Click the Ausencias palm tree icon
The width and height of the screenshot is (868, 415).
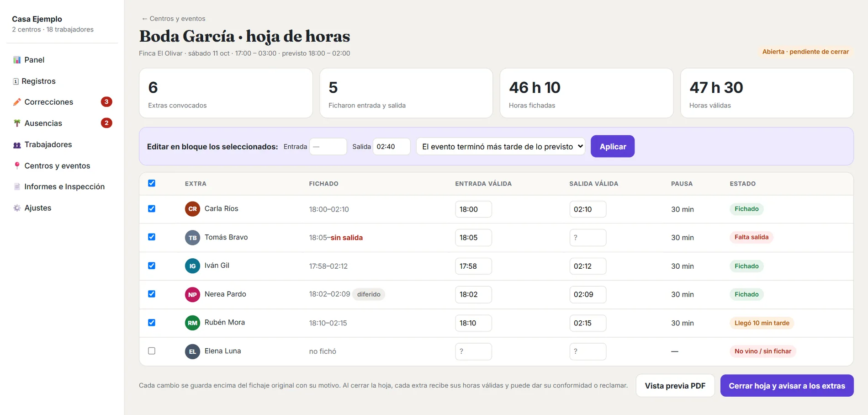17,123
